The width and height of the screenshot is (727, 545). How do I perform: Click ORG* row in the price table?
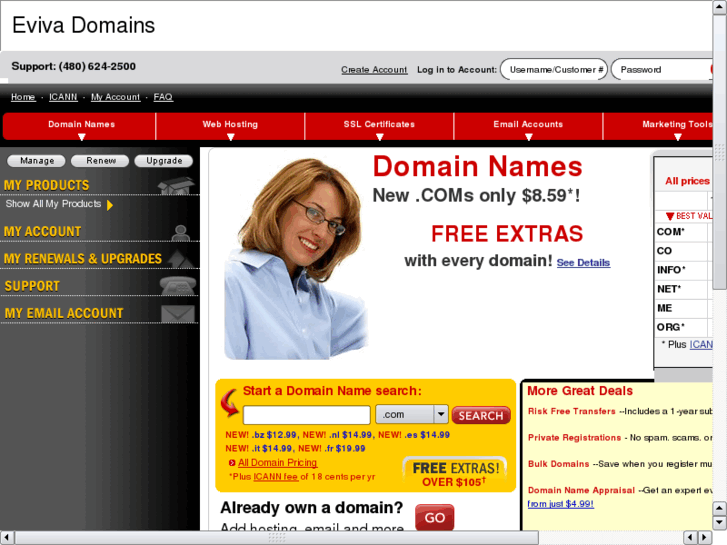(684, 327)
